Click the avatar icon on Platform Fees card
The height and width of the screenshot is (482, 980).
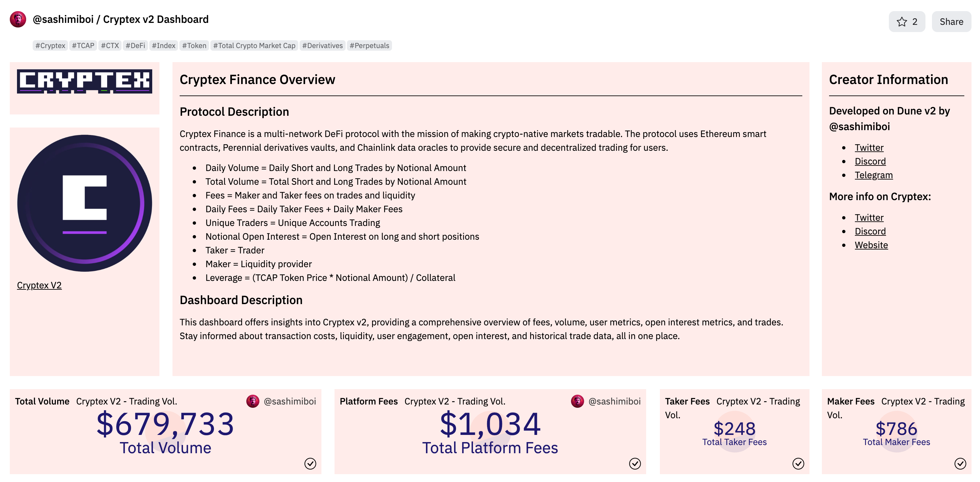coord(578,401)
